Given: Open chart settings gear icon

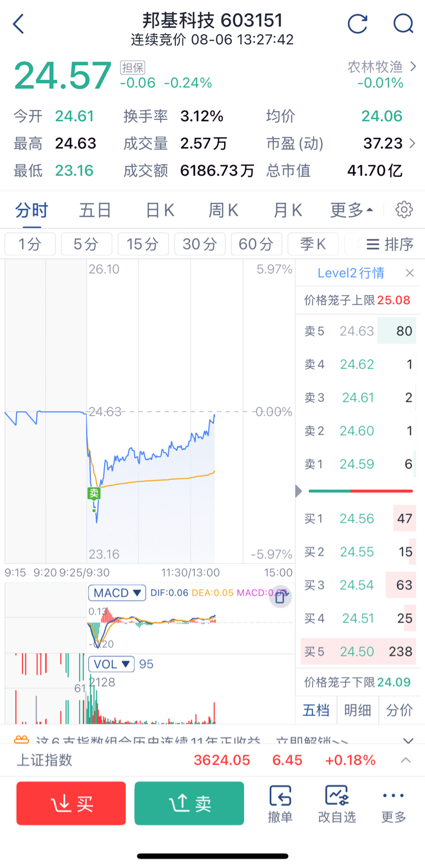Looking at the screenshot, I should (405, 210).
